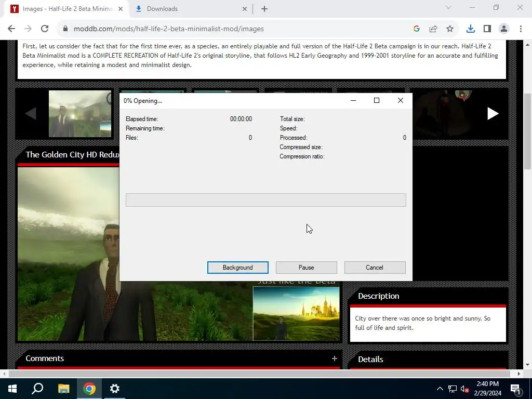Image resolution: width=532 pixels, height=399 pixels.
Task: Click the Chrome forward arrow
Action: tap(28, 29)
